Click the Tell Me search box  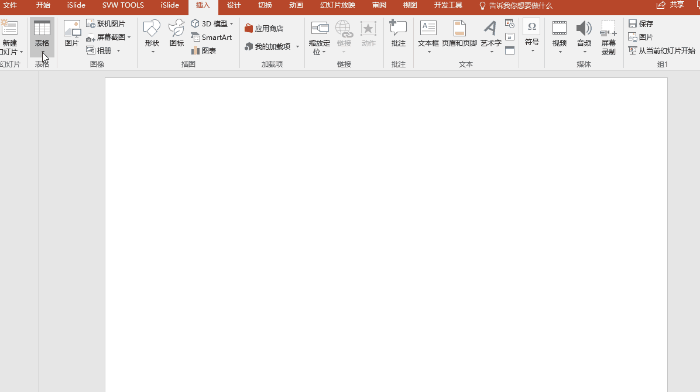516,6
